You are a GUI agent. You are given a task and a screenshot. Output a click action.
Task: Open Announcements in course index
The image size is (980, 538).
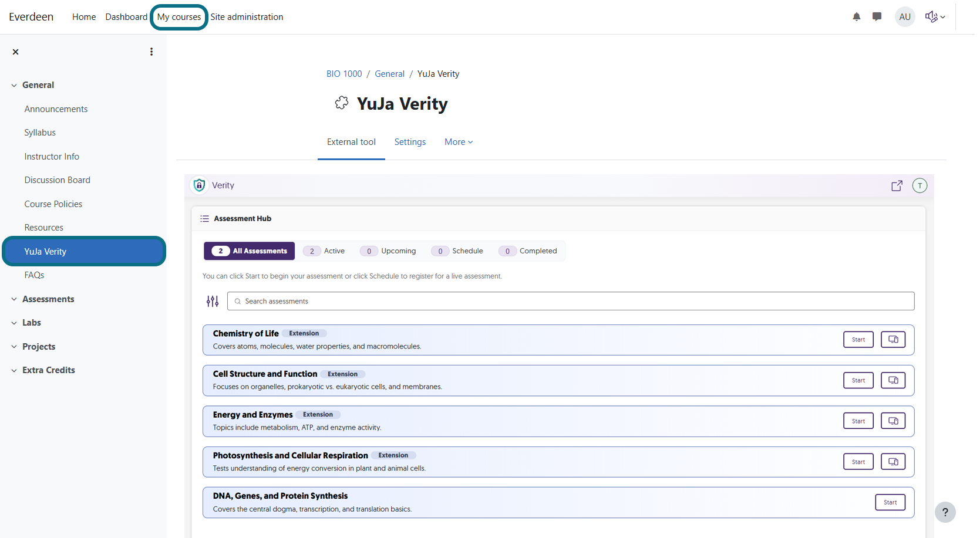click(x=56, y=109)
